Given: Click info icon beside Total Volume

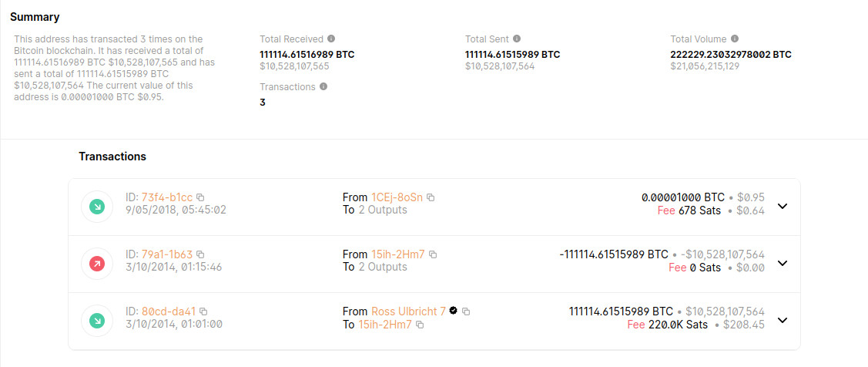Looking at the screenshot, I should pos(735,39).
